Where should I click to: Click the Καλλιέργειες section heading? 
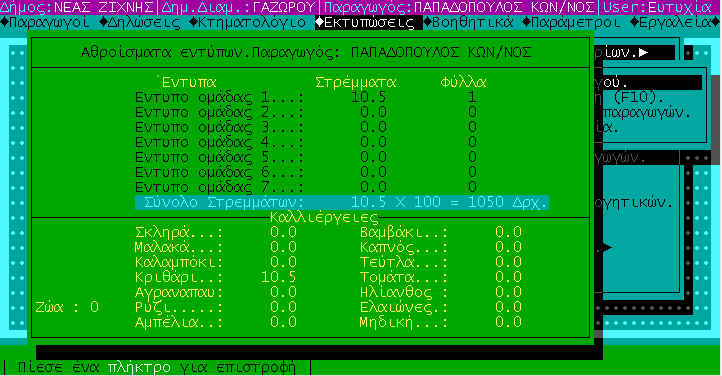pos(324,217)
